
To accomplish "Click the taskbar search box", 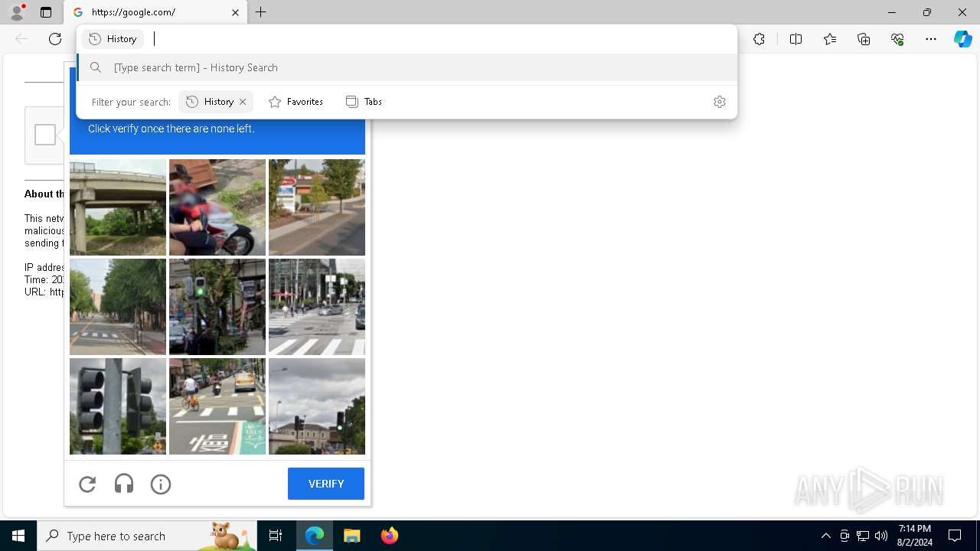I will tap(147, 536).
